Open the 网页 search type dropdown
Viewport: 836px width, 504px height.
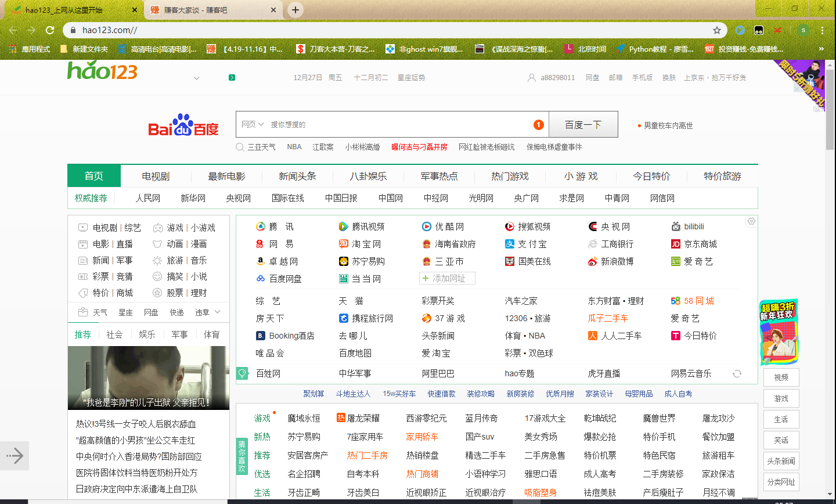point(253,124)
